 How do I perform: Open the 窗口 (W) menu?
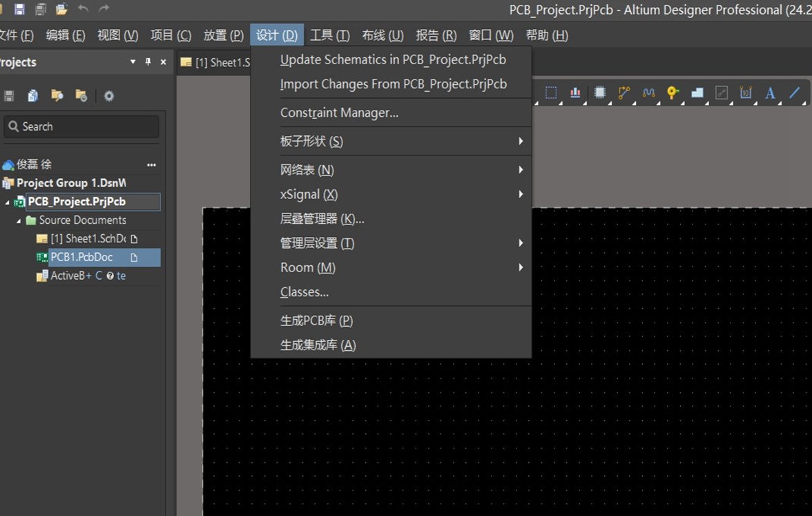coord(491,35)
